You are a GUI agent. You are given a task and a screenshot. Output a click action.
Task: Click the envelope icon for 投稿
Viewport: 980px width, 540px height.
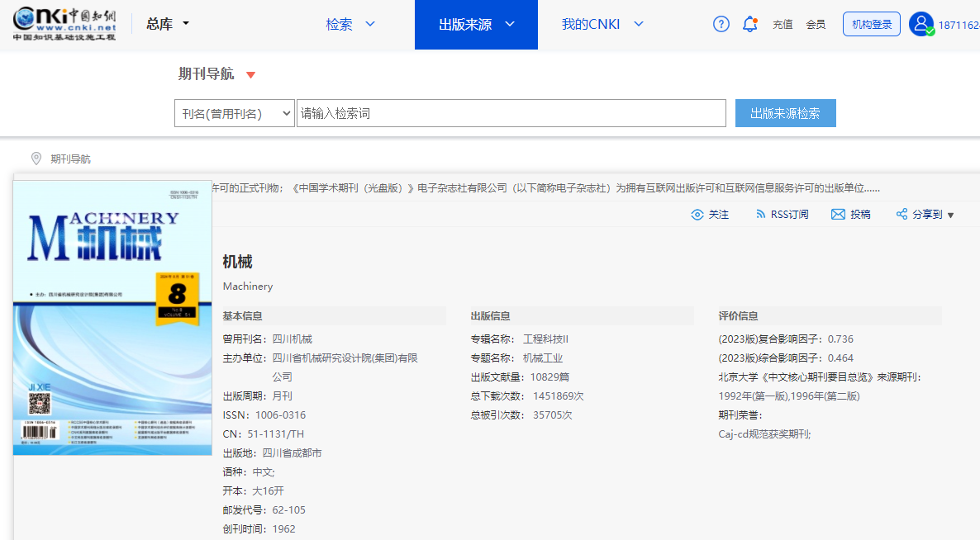pos(838,214)
